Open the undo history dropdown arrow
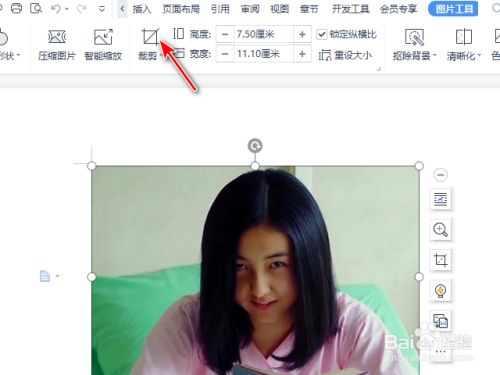The image size is (500, 375). (67, 9)
